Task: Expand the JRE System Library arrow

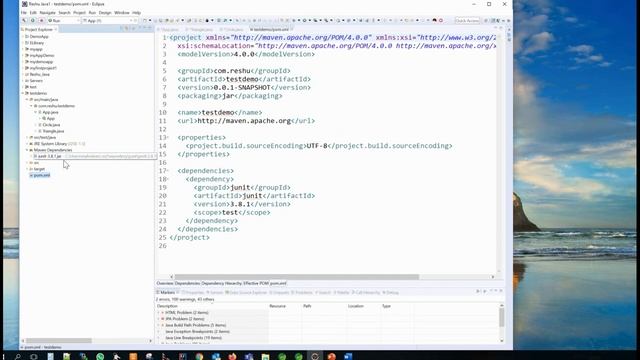Action: click(x=27, y=144)
